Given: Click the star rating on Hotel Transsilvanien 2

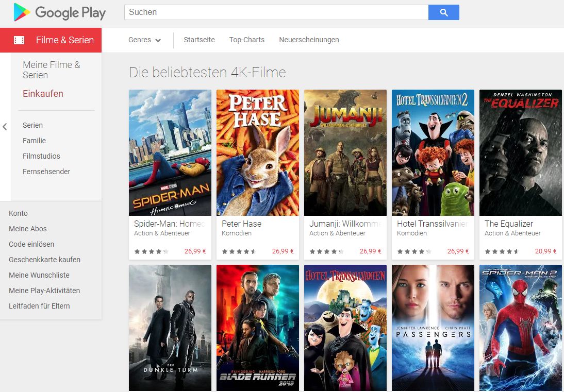Looking at the screenshot, I should 414,251.
